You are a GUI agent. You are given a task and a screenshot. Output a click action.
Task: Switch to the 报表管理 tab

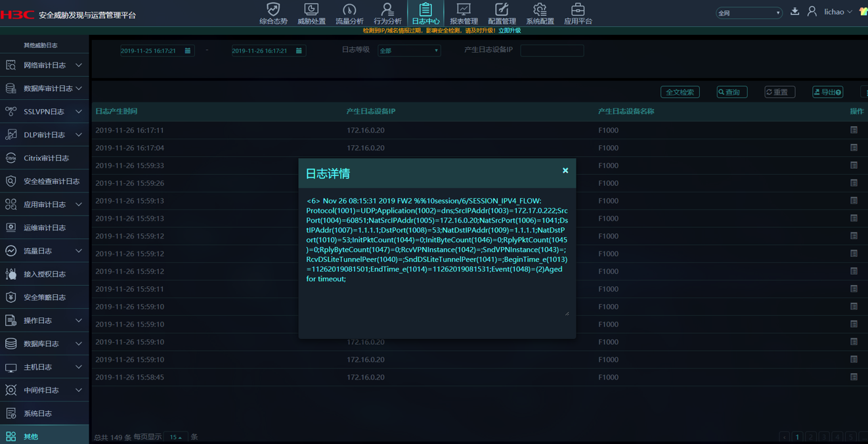464,13
